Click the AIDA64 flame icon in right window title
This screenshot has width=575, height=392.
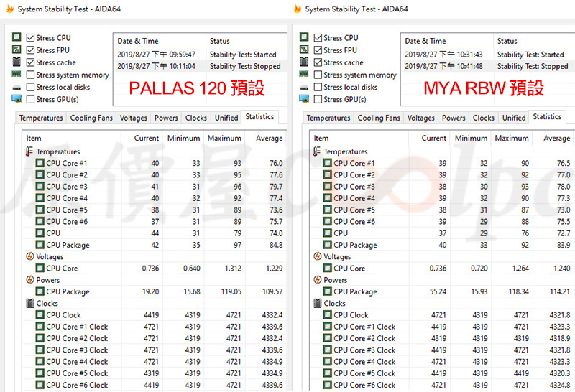297,9
